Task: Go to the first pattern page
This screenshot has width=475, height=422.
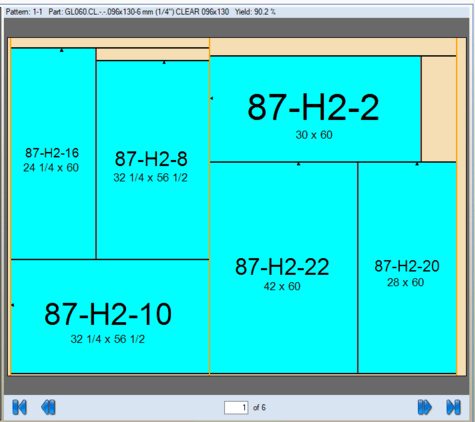Action: tap(19, 407)
